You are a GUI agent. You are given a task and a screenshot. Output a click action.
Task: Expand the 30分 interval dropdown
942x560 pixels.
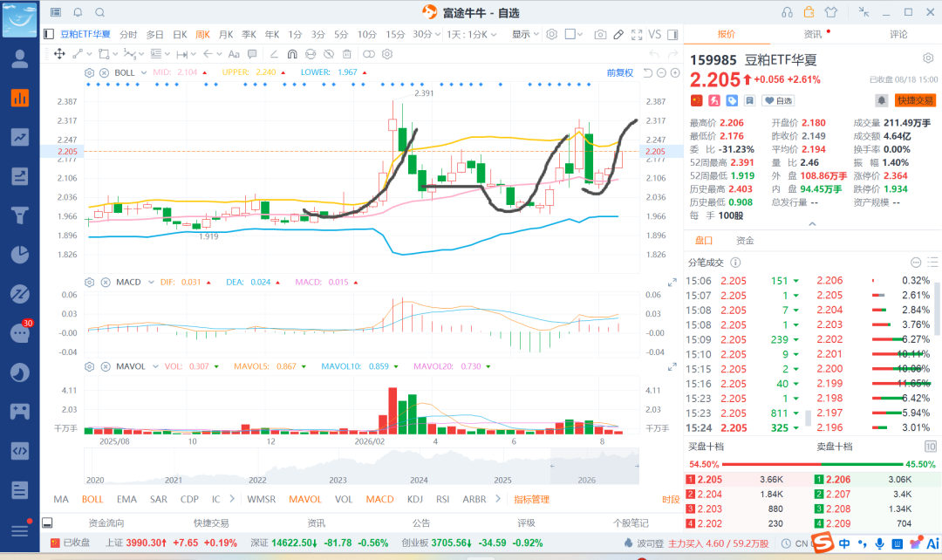(x=437, y=35)
